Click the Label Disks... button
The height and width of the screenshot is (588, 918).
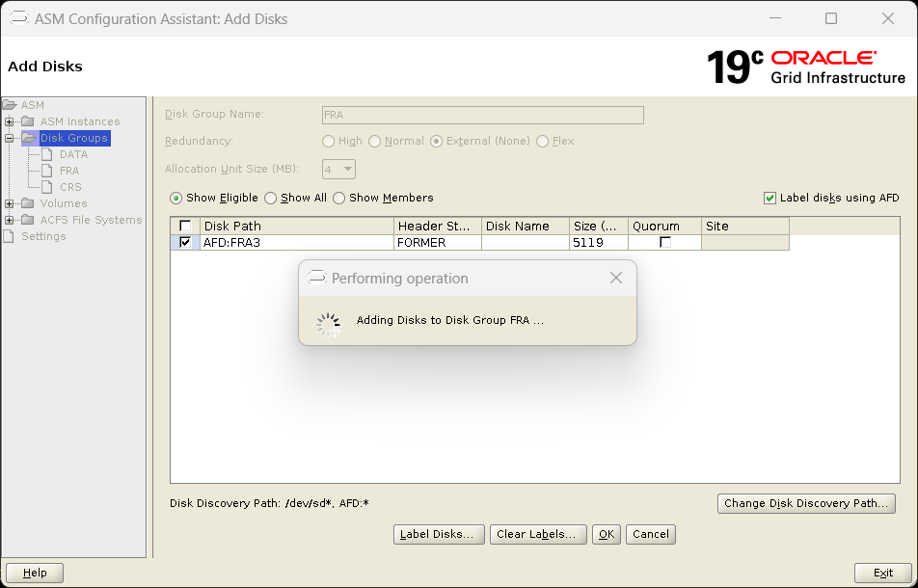tap(439, 534)
